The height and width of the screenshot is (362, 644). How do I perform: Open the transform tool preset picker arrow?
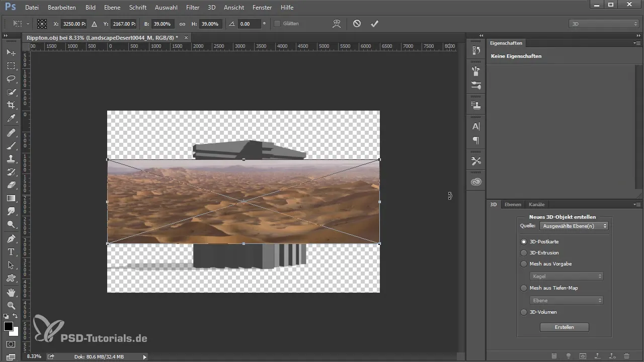[27, 24]
